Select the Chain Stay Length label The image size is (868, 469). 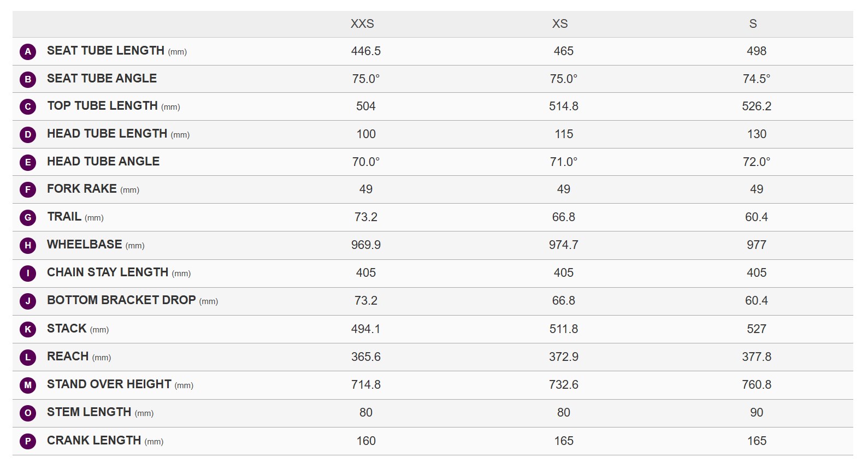[x=108, y=272]
